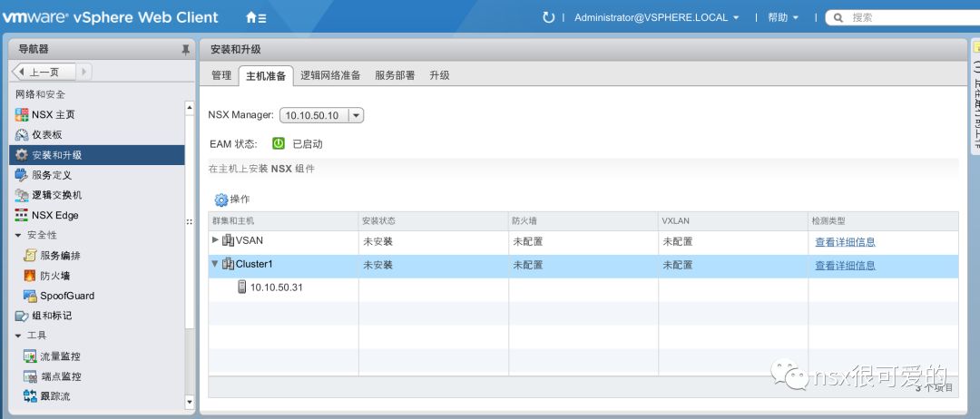980x419 pixels.
Task: Click the 操作 gear icon
Action: point(221,200)
